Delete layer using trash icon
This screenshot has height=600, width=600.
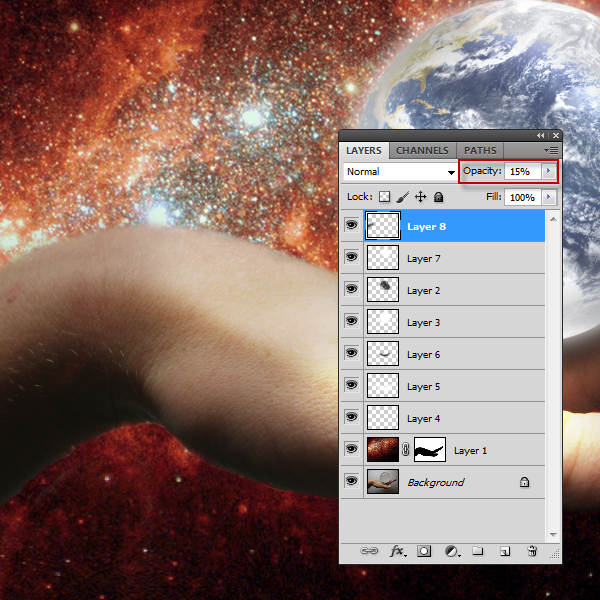coord(532,551)
